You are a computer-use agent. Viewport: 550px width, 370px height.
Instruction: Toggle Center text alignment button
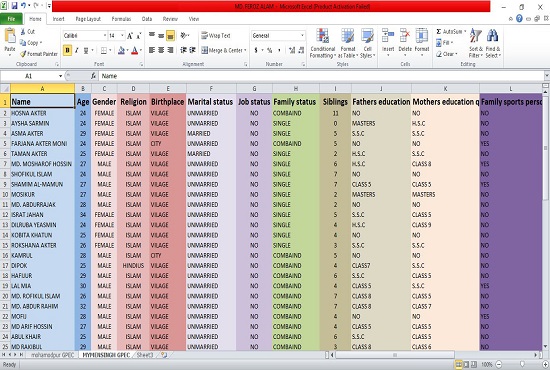pyautogui.click(x=161, y=51)
